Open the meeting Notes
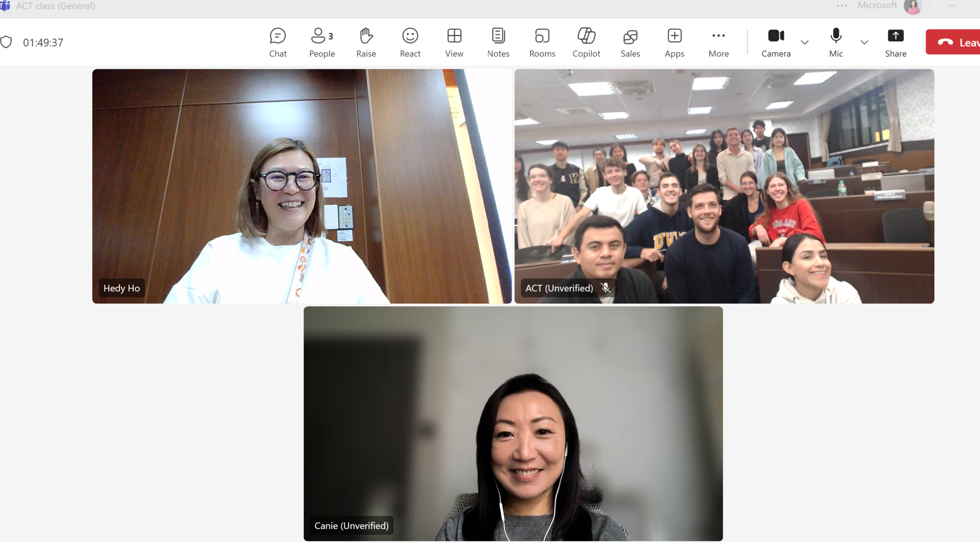The image size is (980, 542). click(498, 42)
